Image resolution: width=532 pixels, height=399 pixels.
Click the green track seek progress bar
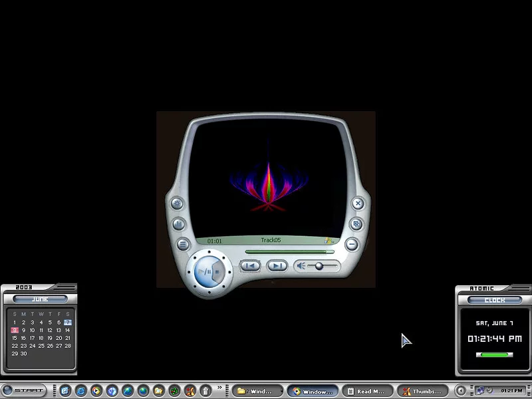289,252
